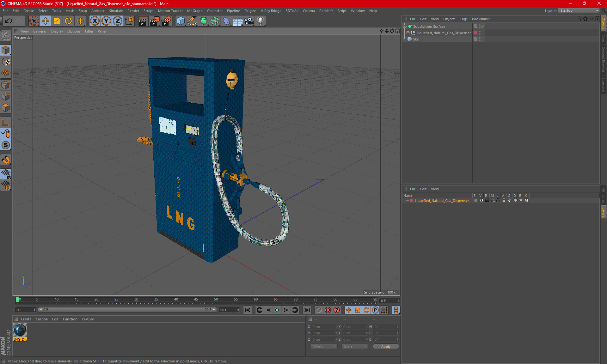
Task: Open the MoGraph menu
Action: point(195,11)
